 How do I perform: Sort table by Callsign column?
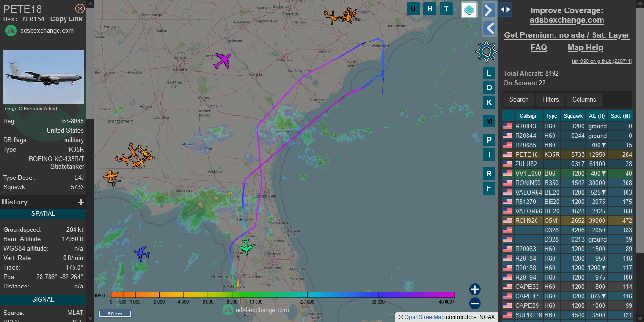point(528,116)
